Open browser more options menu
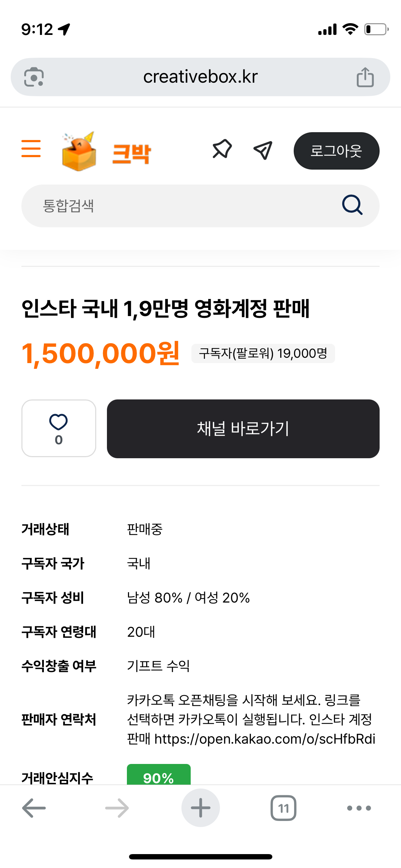The width and height of the screenshot is (401, 868). (x=359, y=808)
